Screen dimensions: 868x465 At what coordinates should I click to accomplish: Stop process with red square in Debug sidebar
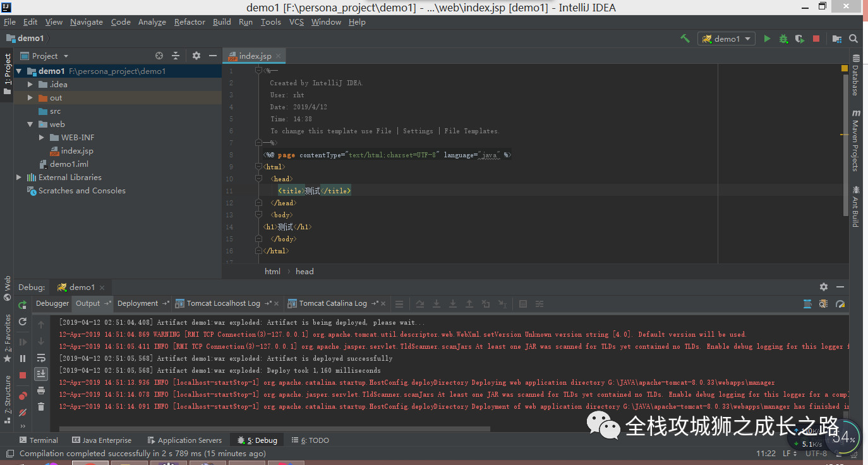(x=23, y=375)
